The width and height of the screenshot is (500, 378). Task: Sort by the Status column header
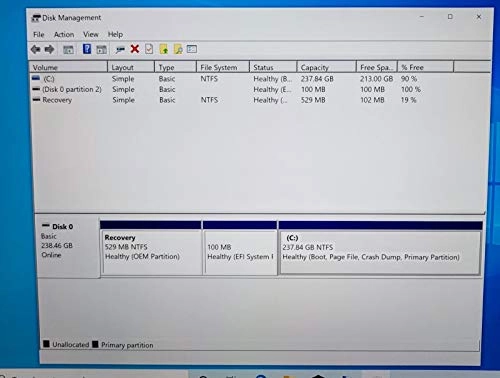click(x=273, y=67)
